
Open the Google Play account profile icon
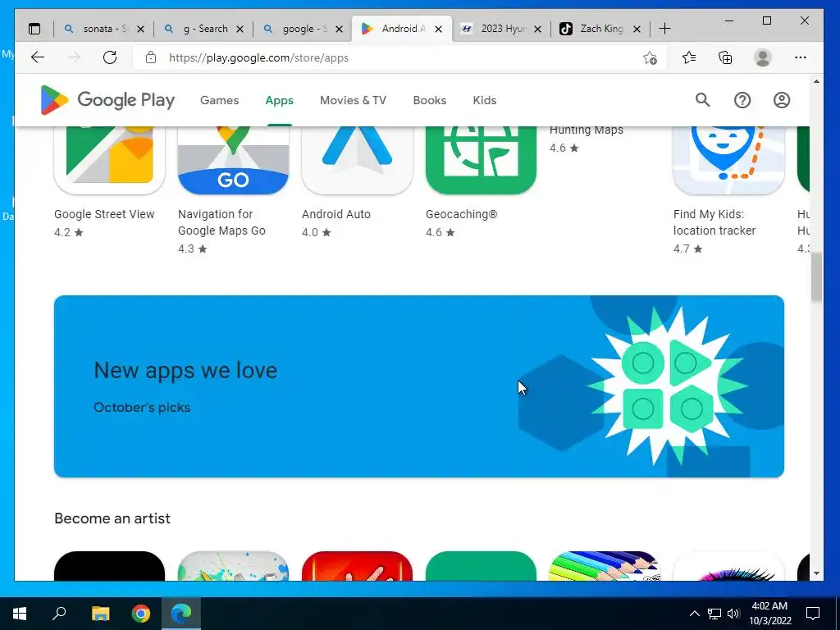782,100
